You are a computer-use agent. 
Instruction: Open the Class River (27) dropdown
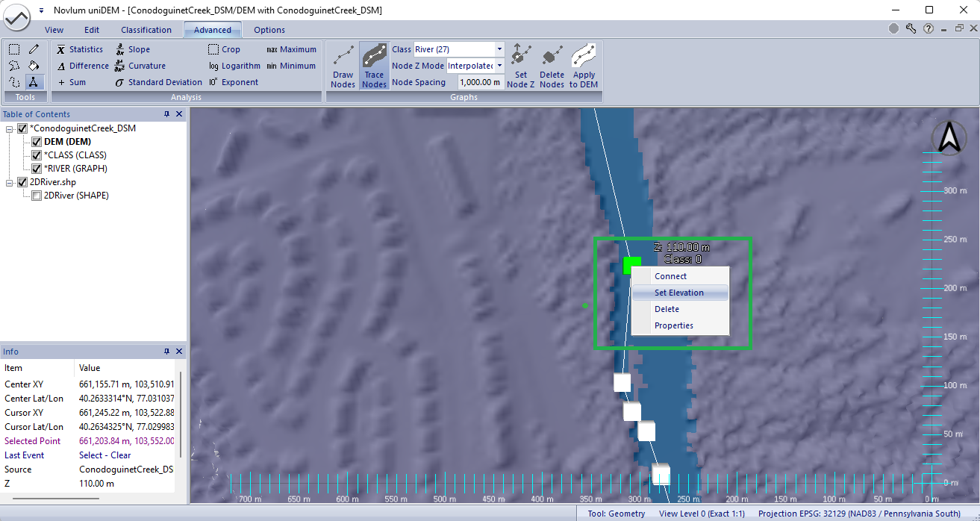500,49
